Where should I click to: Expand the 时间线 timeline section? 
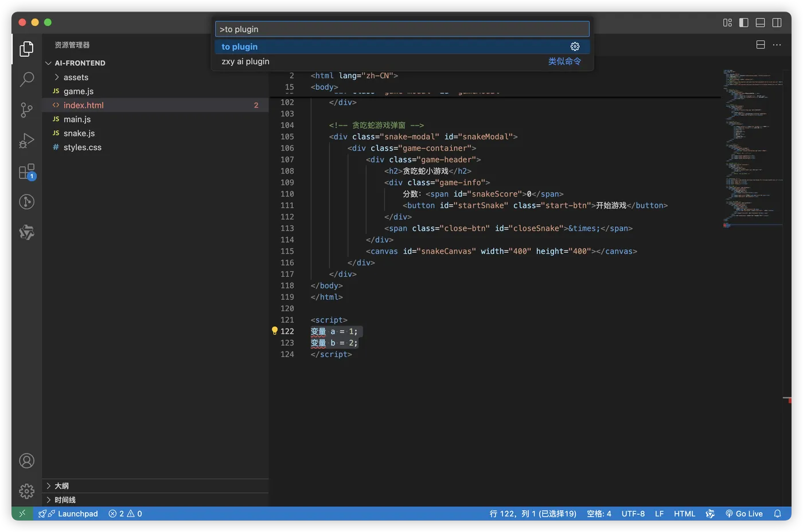[65, 500]
